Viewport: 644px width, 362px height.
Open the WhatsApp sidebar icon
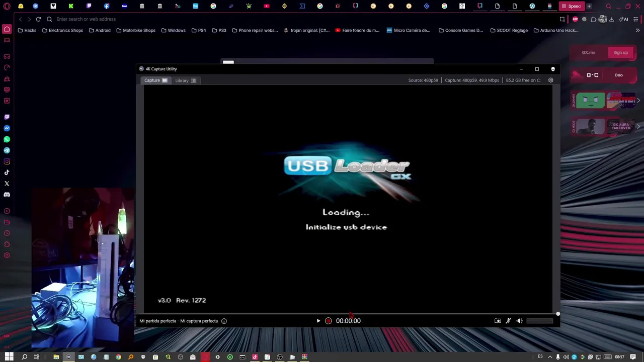(7, 139)
